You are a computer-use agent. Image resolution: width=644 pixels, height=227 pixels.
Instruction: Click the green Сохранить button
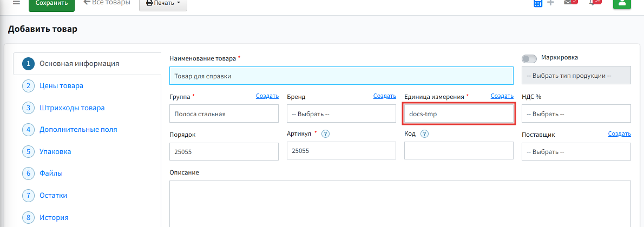(51, 3)
